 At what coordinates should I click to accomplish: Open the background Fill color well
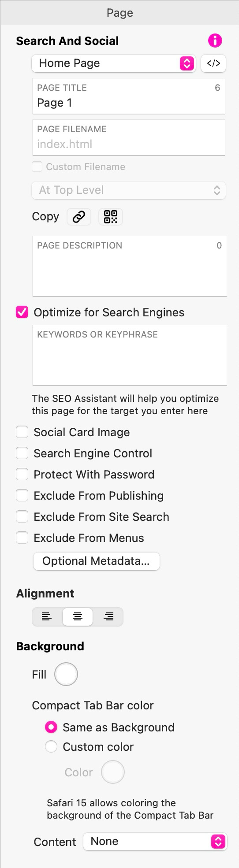(66, 674)
